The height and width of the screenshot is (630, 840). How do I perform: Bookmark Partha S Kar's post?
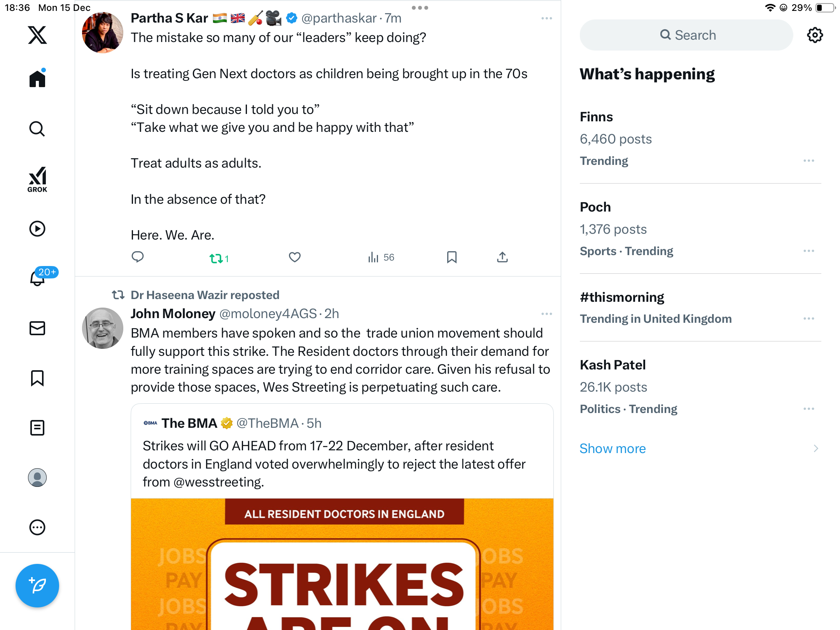(451, 257)
